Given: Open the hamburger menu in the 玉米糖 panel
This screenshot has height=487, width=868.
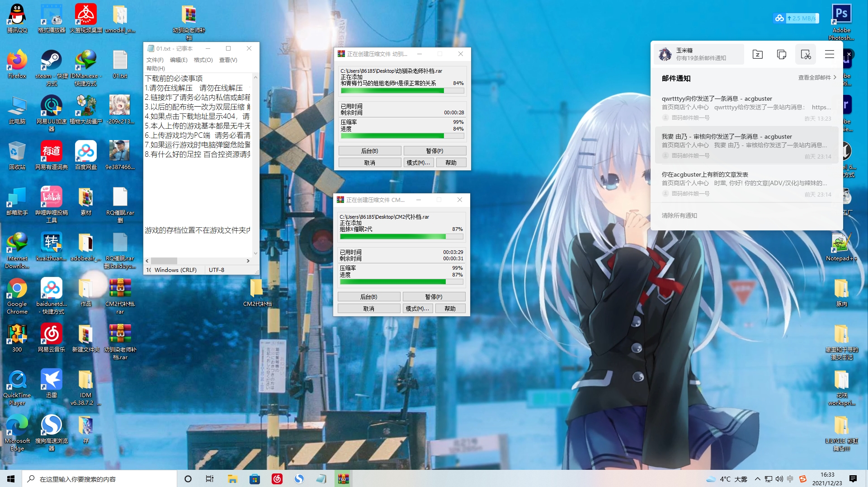Looking at the screenshot, I should pyautogui.click(x=829, y=54).
